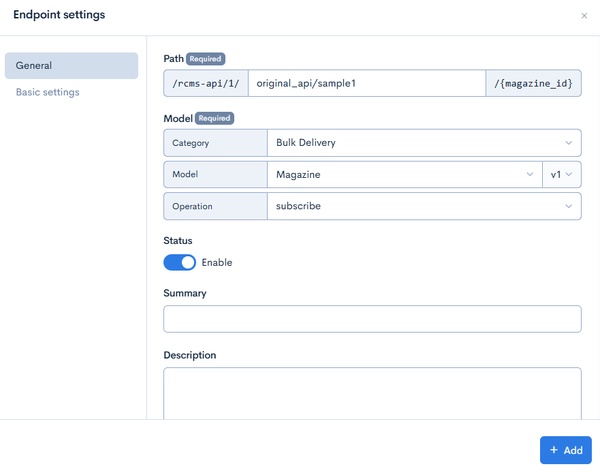Open the Category Bulk Delivery dropdown
The width and height of the screenshot is (600, 473).
click(424, 143)
